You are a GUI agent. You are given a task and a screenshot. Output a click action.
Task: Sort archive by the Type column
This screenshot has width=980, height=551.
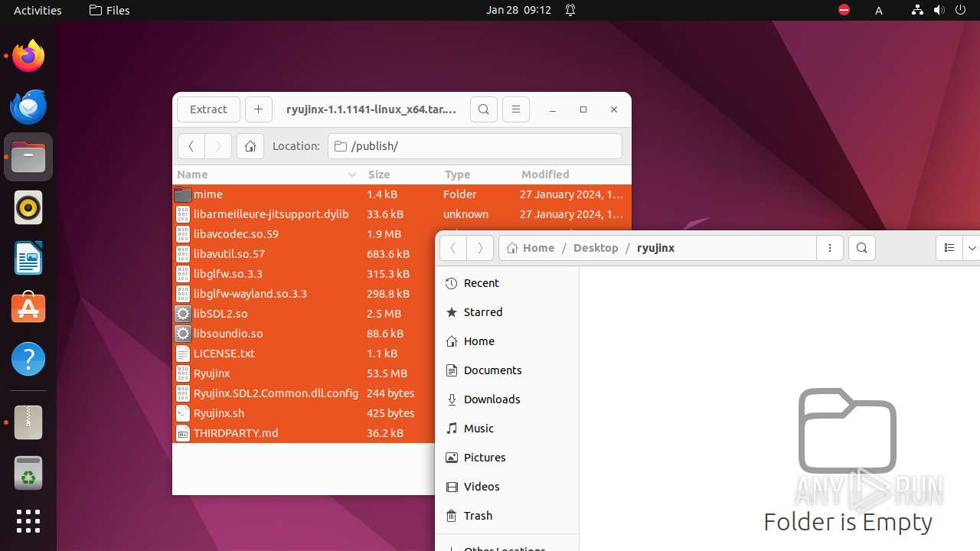coord(478,174)
